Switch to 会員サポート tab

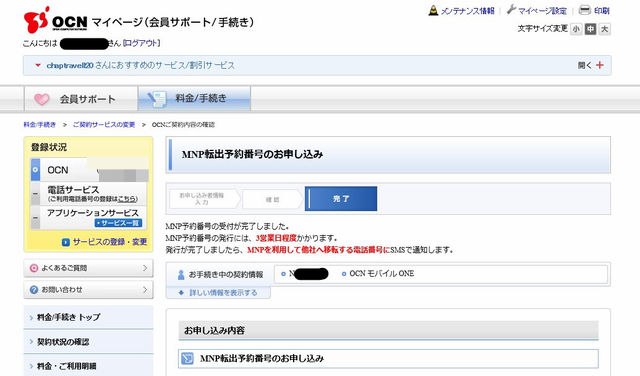[81, 99]
